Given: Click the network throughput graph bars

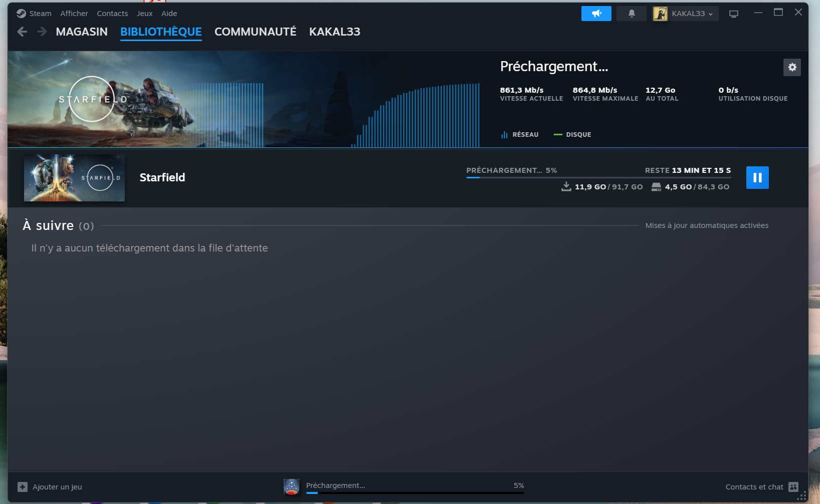Looking at the screenshot, I should pos(416,115).
